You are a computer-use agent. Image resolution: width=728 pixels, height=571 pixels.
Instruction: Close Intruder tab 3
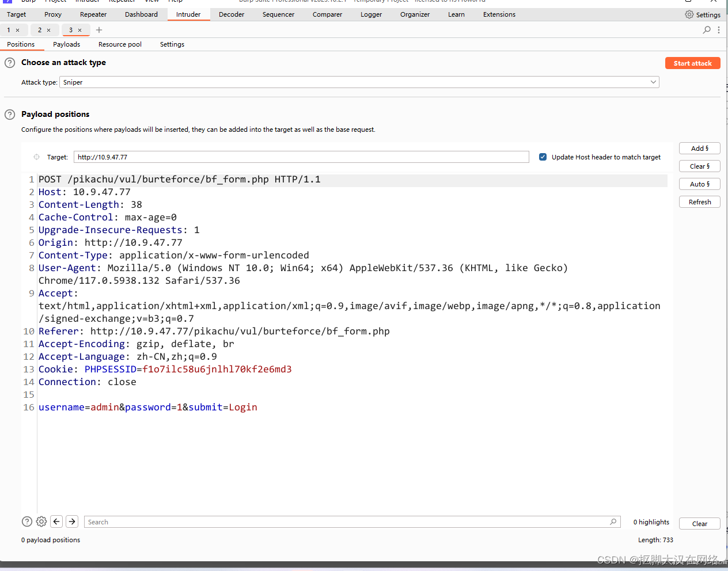click(80, 30)
